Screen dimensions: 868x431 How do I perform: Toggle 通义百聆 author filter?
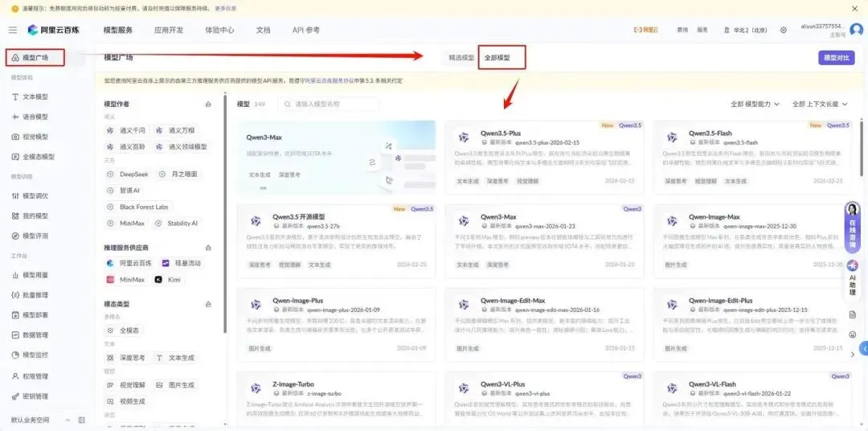[127, 147]
